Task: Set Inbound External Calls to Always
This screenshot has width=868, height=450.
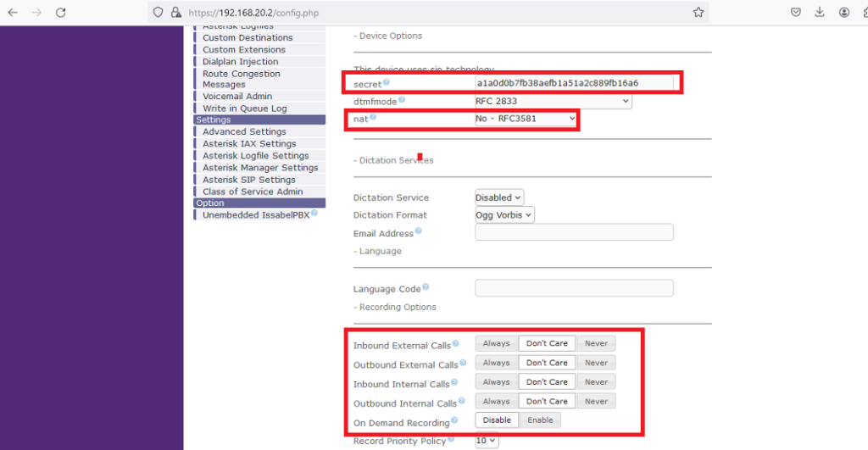Action: 496,343
